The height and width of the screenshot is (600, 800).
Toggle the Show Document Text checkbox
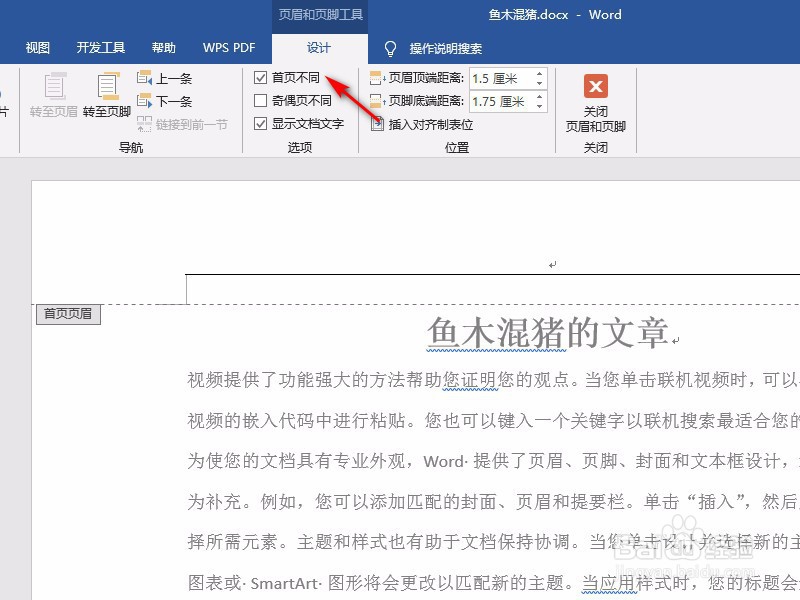(x=259, y=124)
